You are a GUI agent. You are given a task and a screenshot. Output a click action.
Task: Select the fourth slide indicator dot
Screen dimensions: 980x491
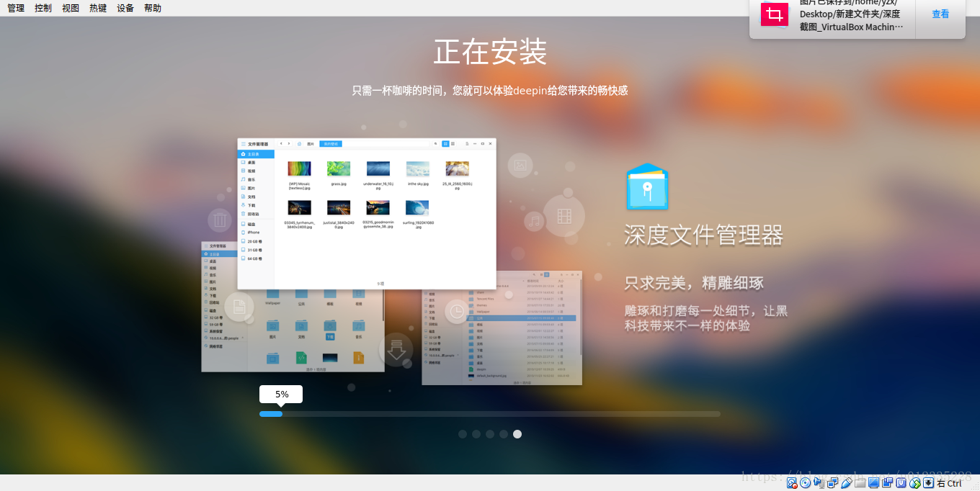[x=504, y=434]
